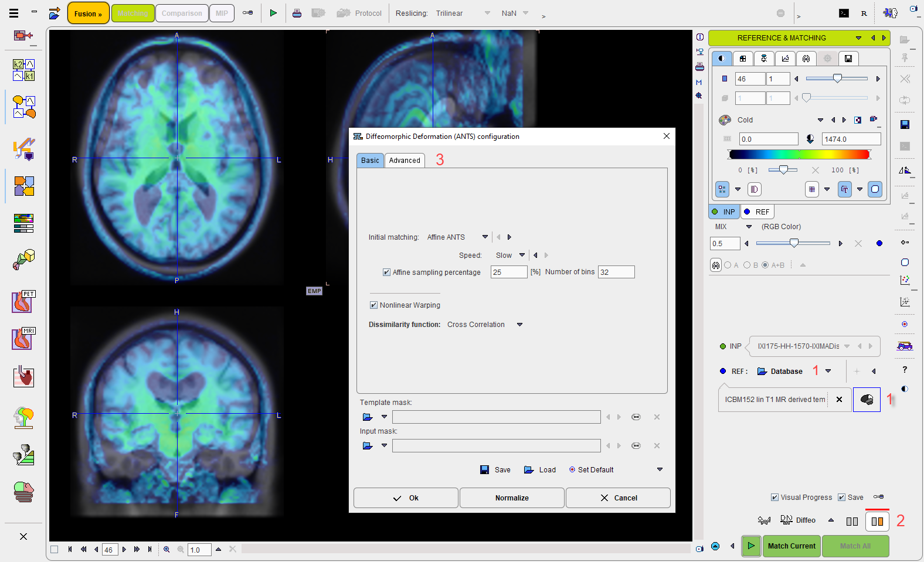Open template mask file folder icon
The width and height of the screenshot is (924, 562).
[368, 417]
